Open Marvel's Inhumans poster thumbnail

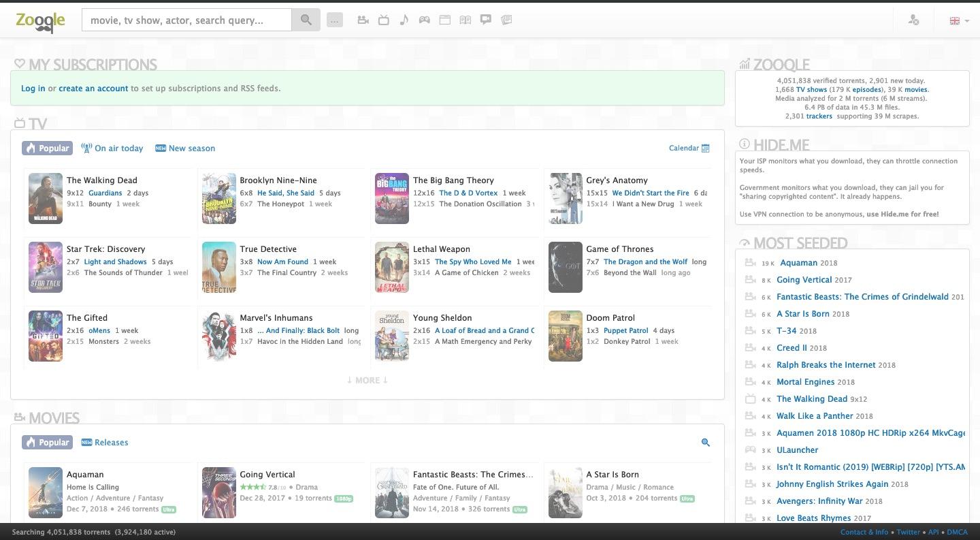219,336
